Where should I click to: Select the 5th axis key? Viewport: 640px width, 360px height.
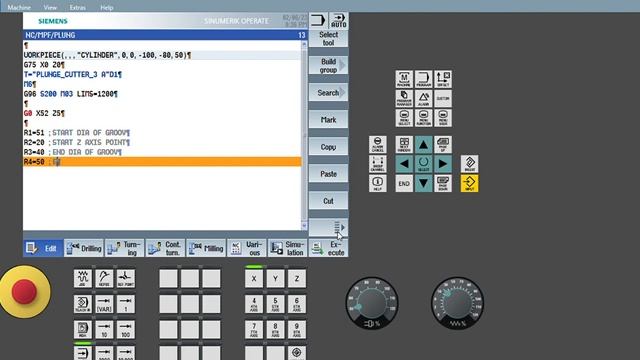275,304
